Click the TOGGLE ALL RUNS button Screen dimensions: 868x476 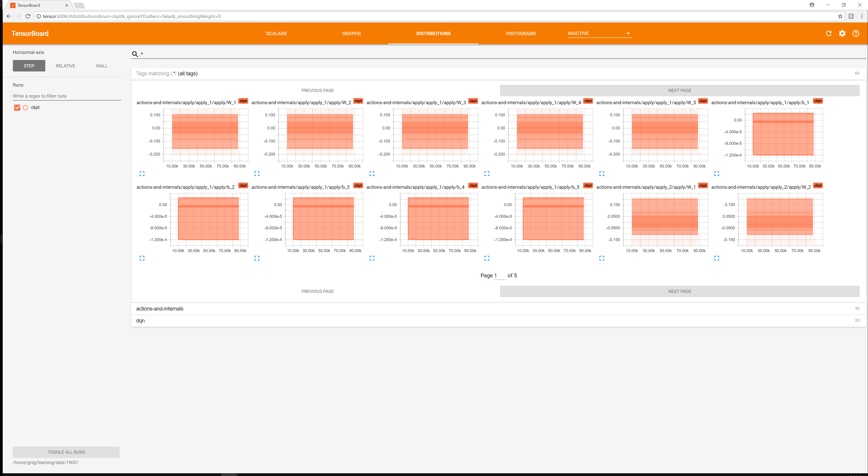pyautogui.click(x=66, y=452)
